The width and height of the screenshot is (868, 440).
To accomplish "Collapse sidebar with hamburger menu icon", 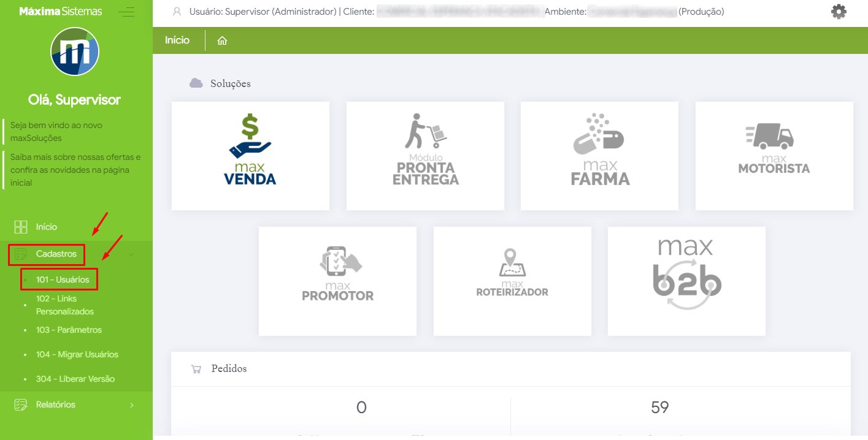I will [127, 12].
